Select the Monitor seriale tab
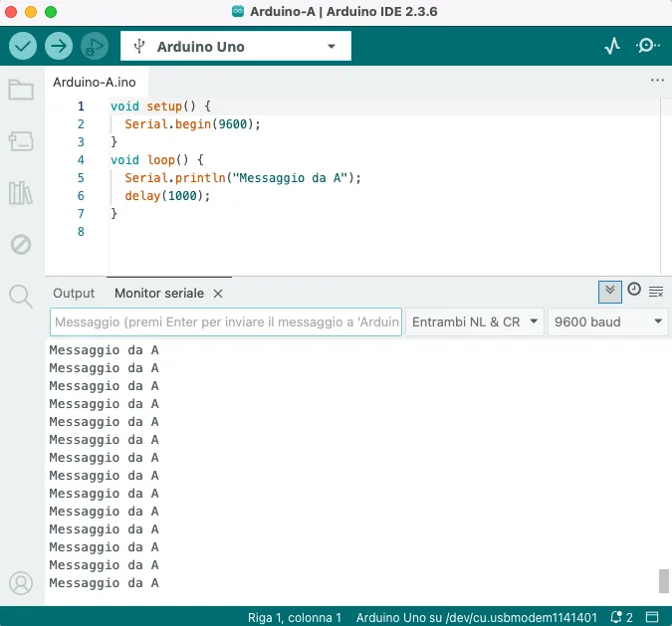 coord(159,293)
